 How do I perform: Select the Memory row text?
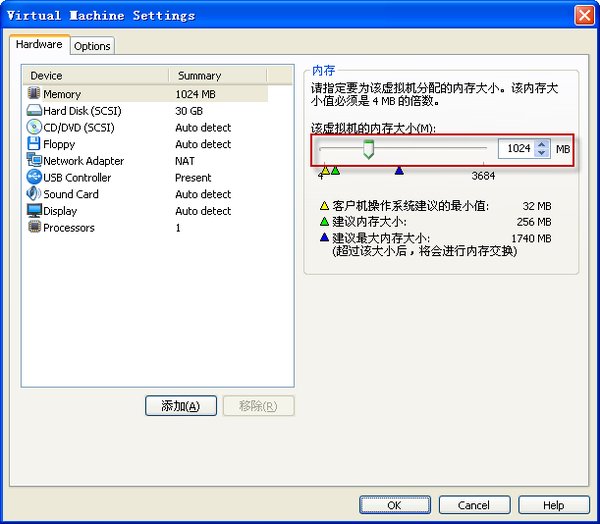(62, 94)
